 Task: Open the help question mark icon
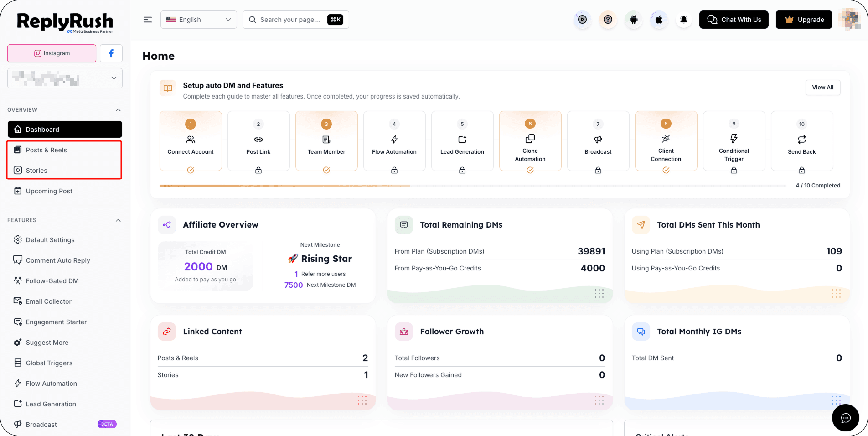point(608,20)
